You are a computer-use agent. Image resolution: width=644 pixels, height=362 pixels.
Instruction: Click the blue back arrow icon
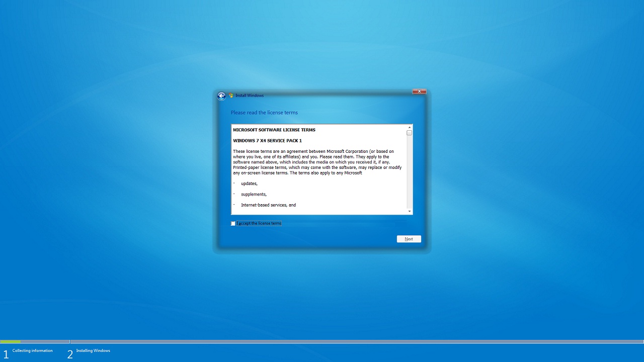coord(221,96)
